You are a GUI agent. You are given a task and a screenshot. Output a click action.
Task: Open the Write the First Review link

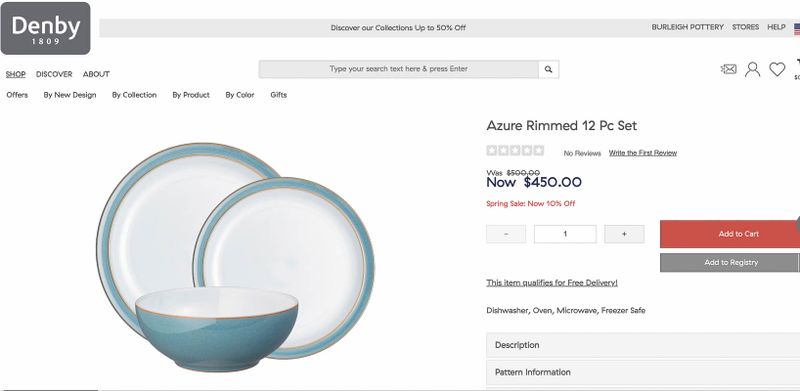click(643, 153)
